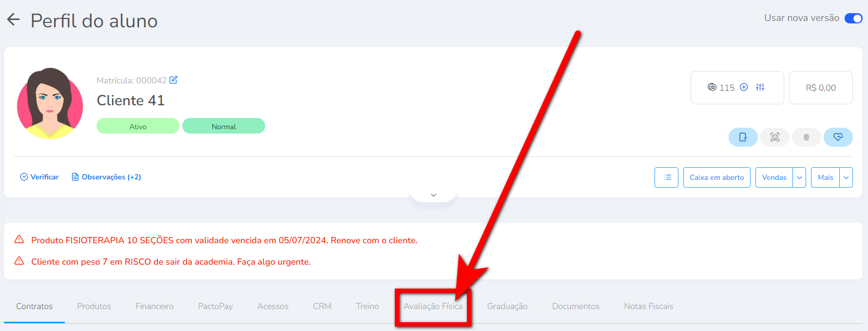This screenshot has height=331, width=868.
Task: Click the Verificar link
Action: click(39, 177)
